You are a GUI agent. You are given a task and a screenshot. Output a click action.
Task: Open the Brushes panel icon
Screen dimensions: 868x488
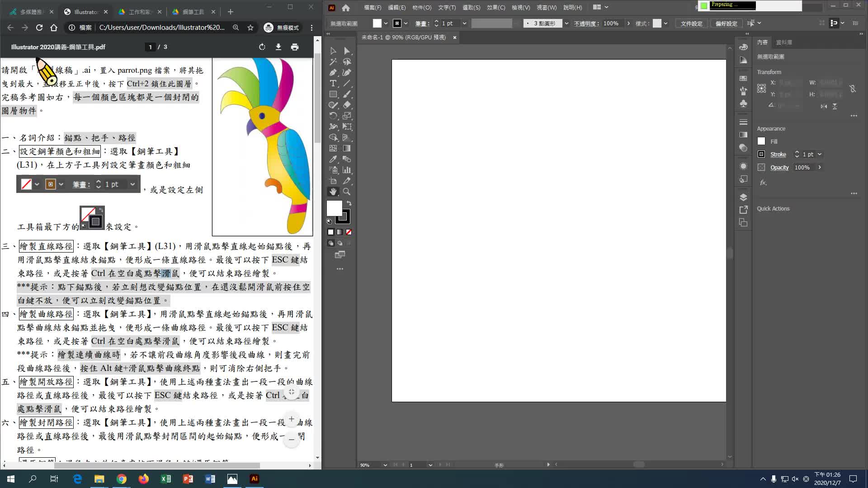(x=743, y=91)
